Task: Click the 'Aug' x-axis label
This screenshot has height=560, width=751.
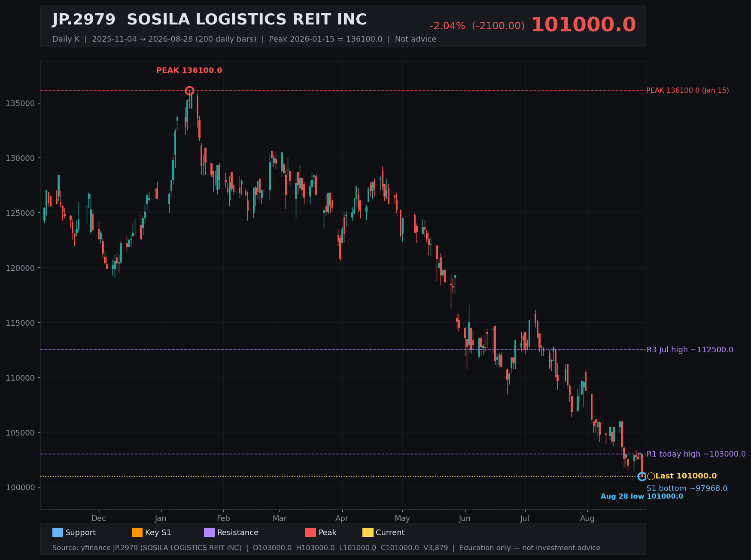Action: 587,518
